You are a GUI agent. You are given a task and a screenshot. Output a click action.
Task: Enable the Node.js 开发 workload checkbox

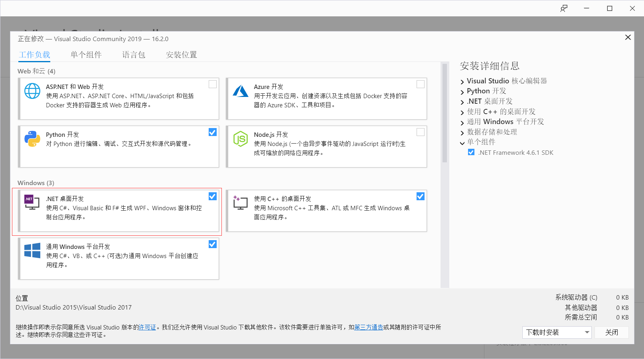[421, 132]
